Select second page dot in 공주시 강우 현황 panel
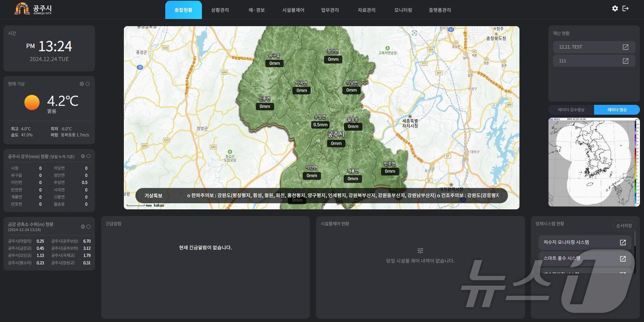 tap(88, 156)
